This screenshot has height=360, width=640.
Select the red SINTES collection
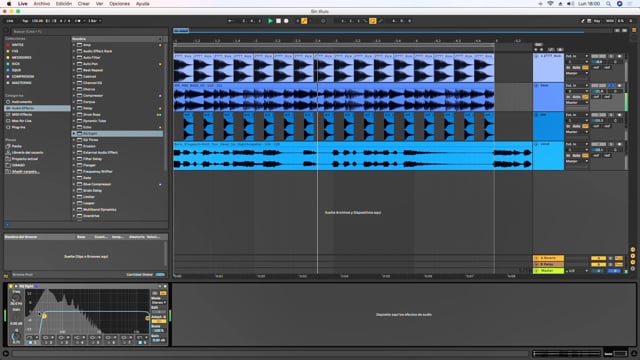(x=18, y=45)
